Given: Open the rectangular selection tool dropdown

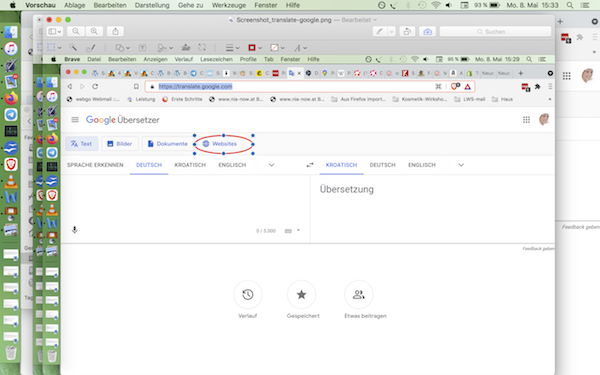Looking at the screenshot, I should pos(54,47).
